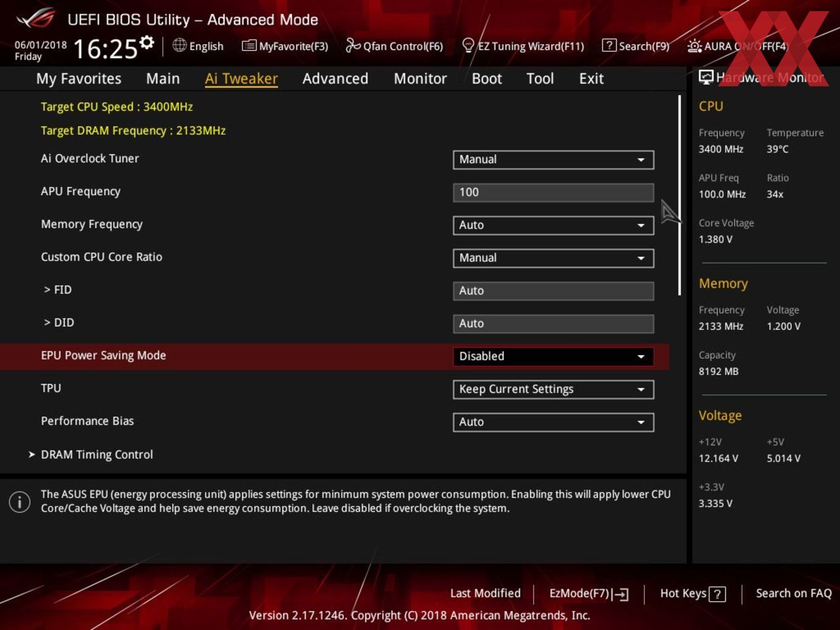The image size is (840, 630).
Task: Open the Tool tab
Action: pyautogui.click(x=540, y=78)
